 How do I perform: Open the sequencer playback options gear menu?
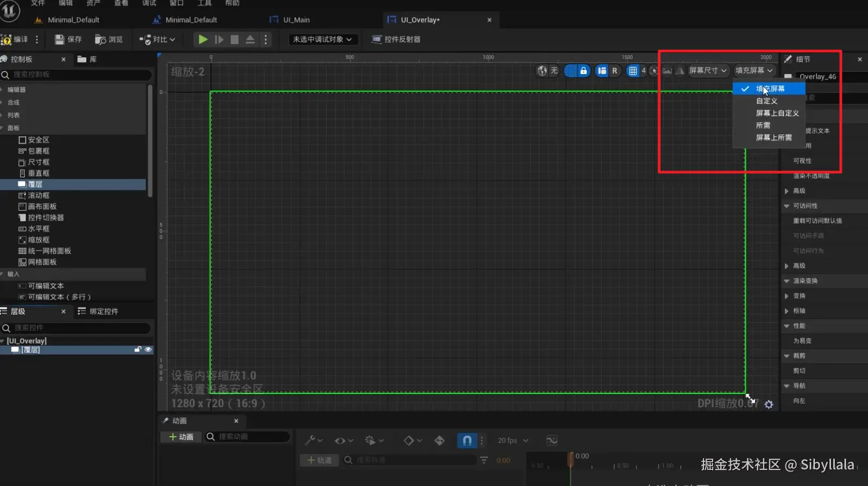point(374,440)
